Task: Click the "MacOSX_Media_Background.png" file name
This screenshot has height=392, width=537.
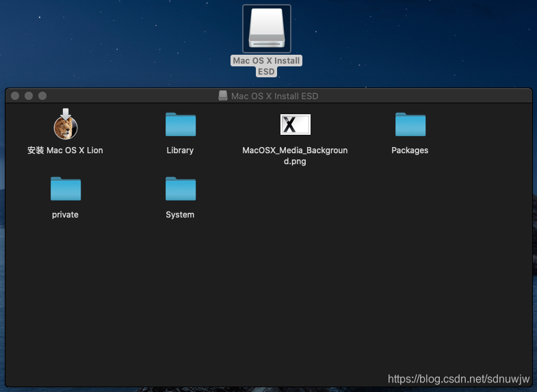Action: 295,155
